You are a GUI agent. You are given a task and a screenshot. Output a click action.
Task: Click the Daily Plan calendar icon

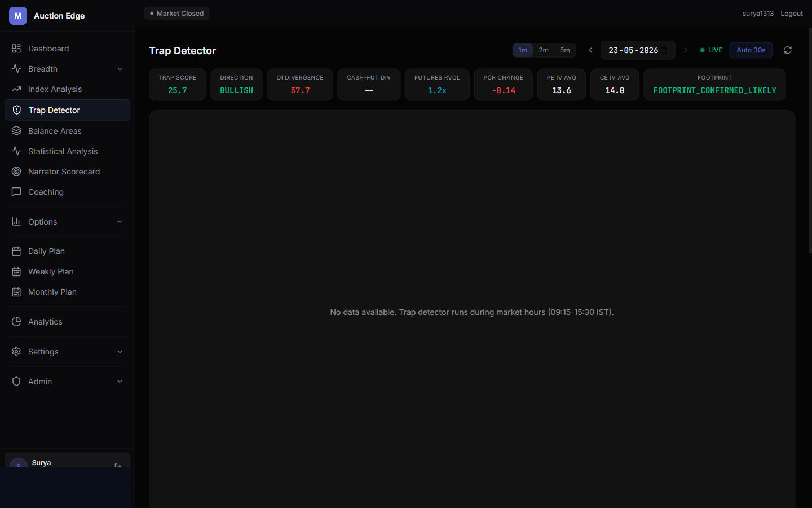click(16, 251)
